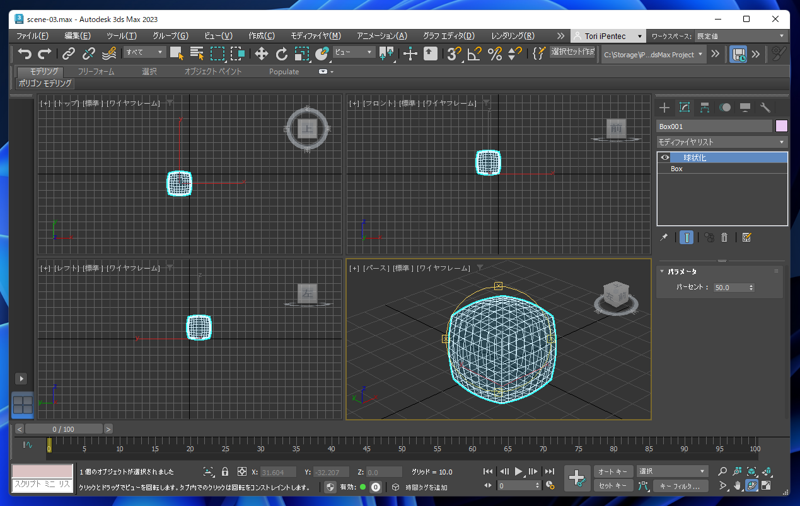Open the ファイル(F) menu
The width and height of the screenshot is (800, 506).
tap(32, 36)
